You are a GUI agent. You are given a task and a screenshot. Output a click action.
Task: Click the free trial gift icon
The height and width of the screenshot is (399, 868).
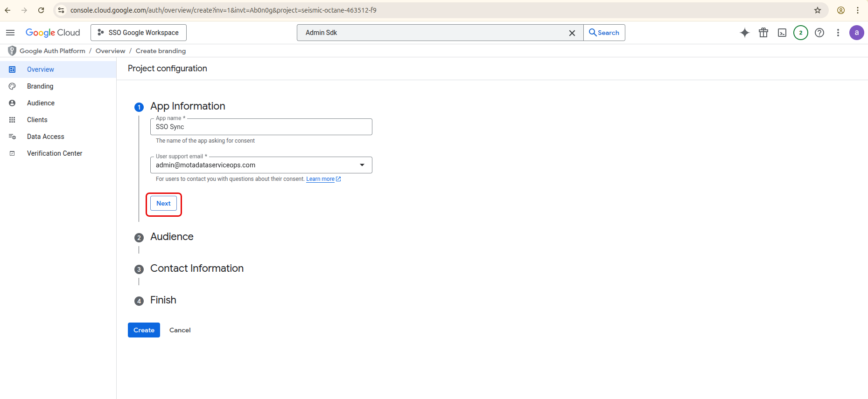coord(763,33)
